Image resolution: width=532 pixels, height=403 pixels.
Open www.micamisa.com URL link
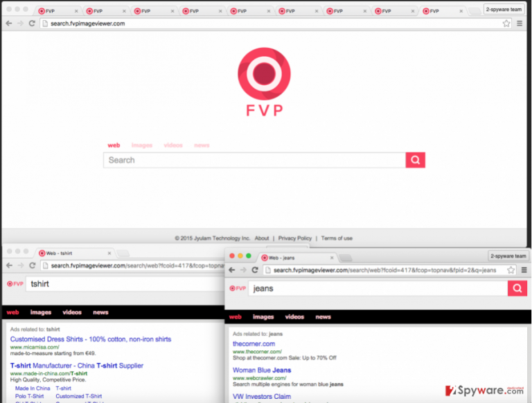click(35, 347)
